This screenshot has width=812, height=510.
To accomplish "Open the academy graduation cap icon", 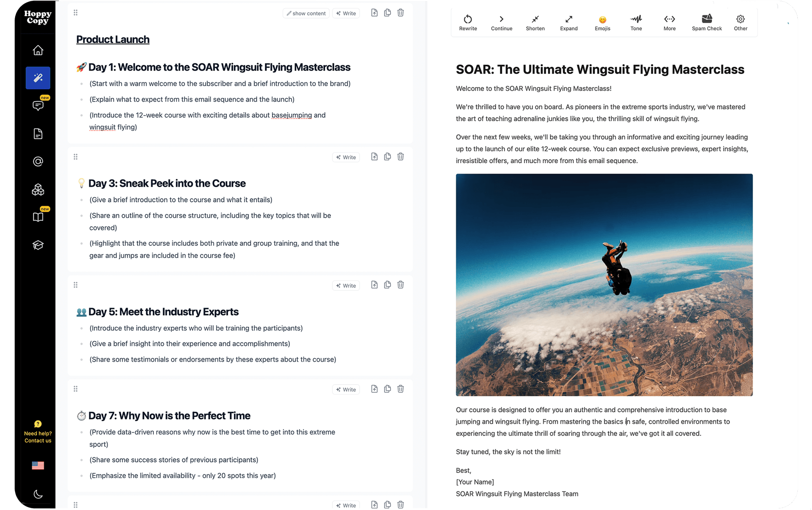I will click(38, 245).
